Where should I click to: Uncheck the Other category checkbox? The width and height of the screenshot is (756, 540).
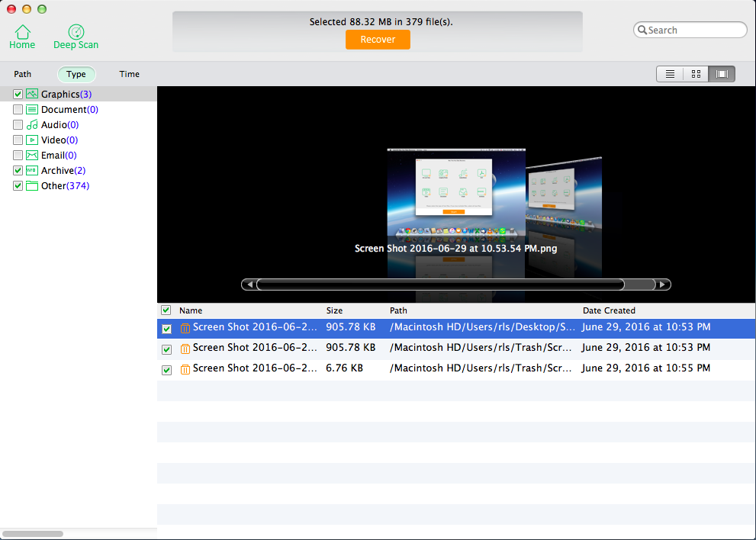point(18,186)
